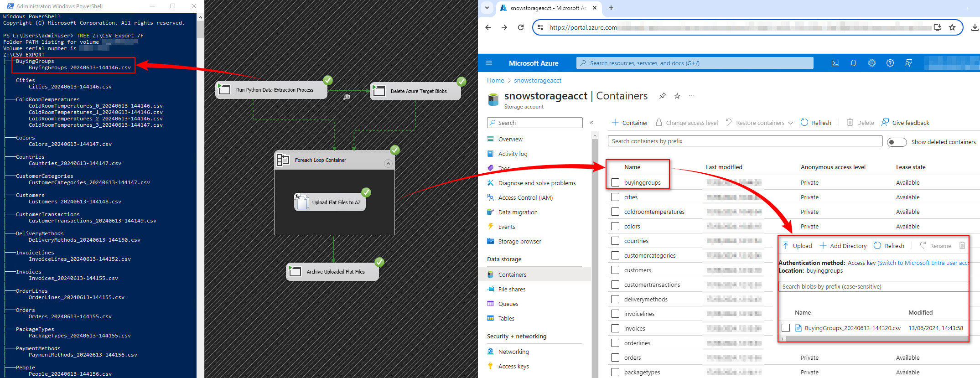Tick the BuyingGroups_20240613-144320.csv checkbox
The width and height of the screenshot is (980, 378).
tap(786, 328)
